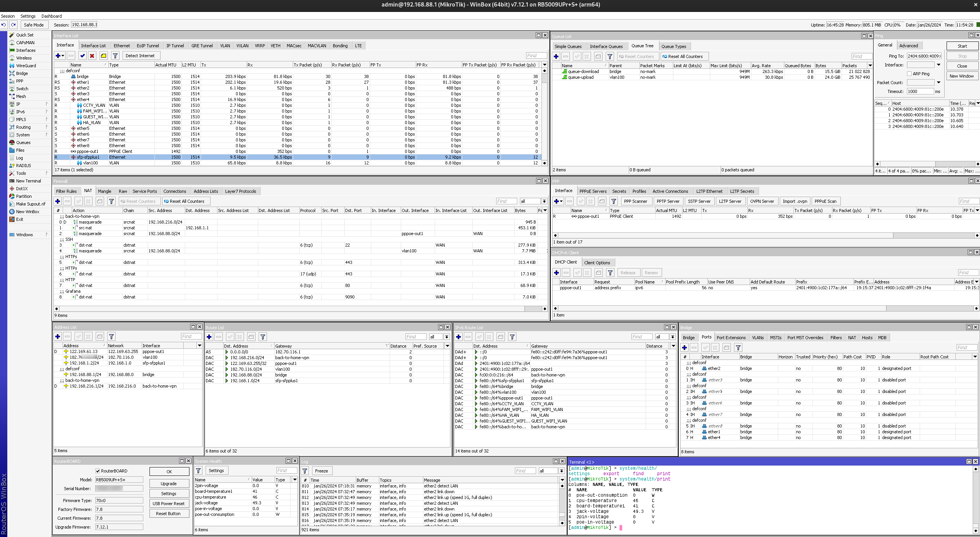980x537 pixels.
Task: Open Quick Set in the sidebar
Action: point(25,35)
